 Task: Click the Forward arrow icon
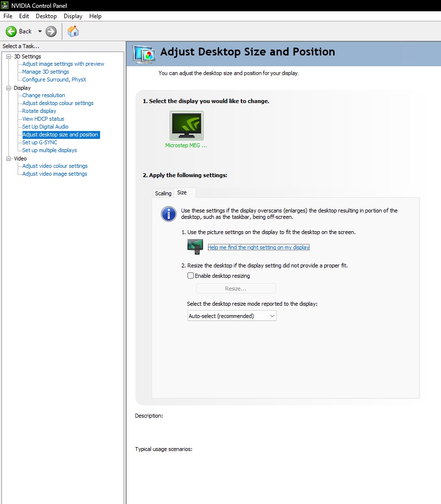tap(51, 31)
